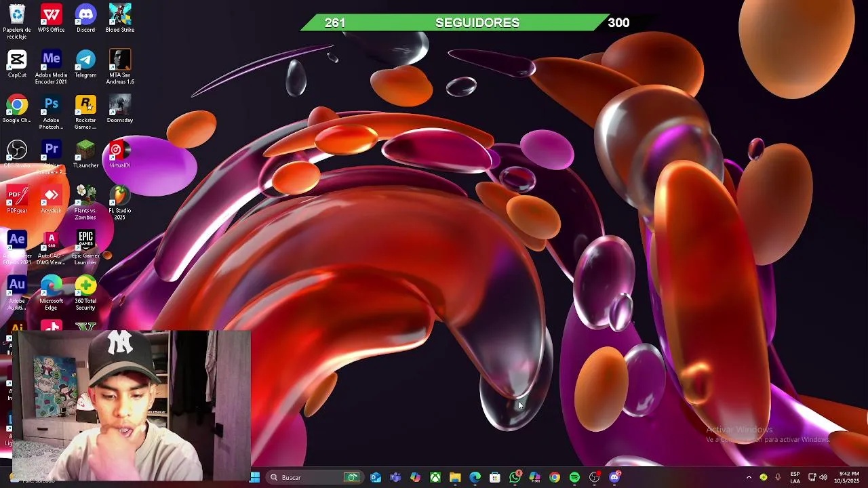
Task: Open Google Chrome from the taskbar
Action: 555,477
